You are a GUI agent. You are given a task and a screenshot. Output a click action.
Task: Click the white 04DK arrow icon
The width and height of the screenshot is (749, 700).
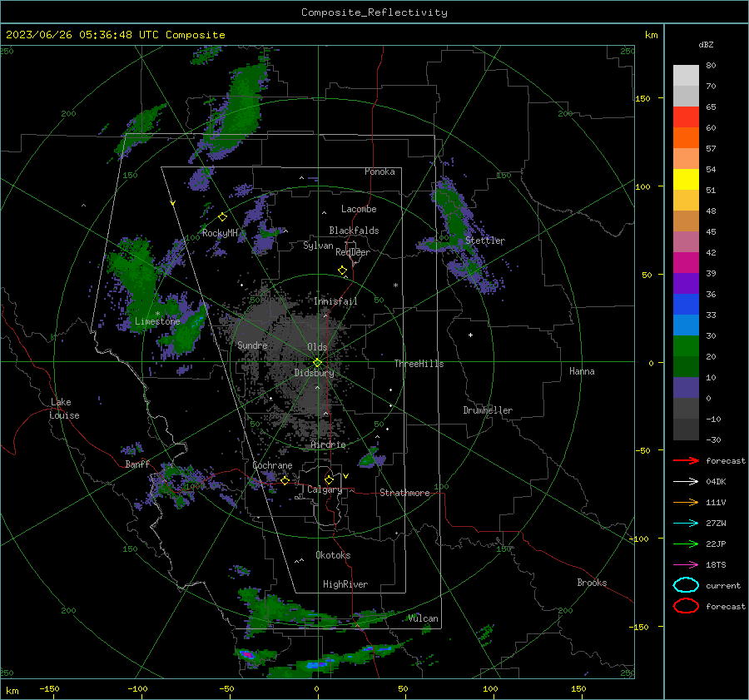pos(686,481)
